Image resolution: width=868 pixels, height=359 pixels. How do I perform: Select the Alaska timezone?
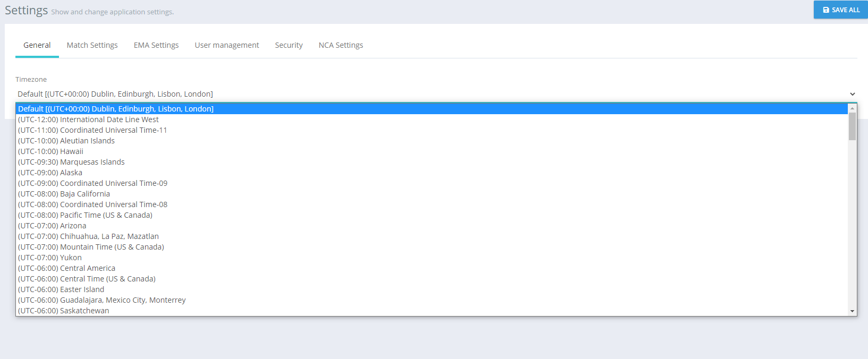click(50, 173)
